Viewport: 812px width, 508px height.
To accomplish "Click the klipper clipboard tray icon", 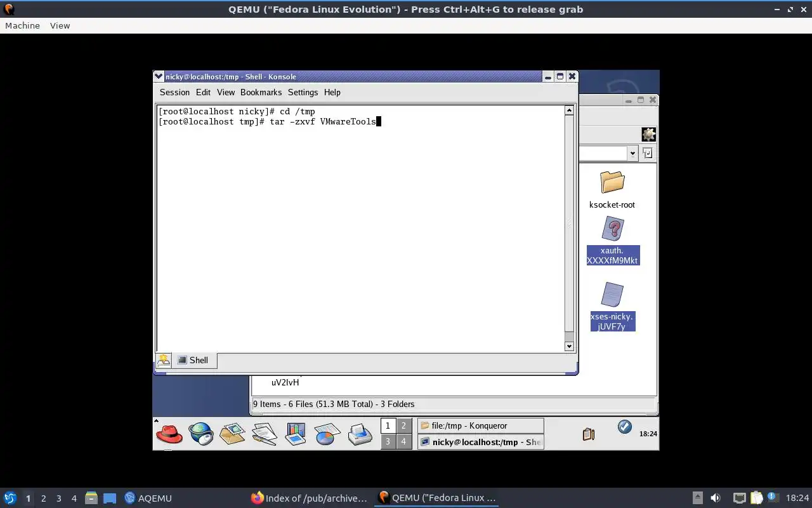I will pos(589,434).
